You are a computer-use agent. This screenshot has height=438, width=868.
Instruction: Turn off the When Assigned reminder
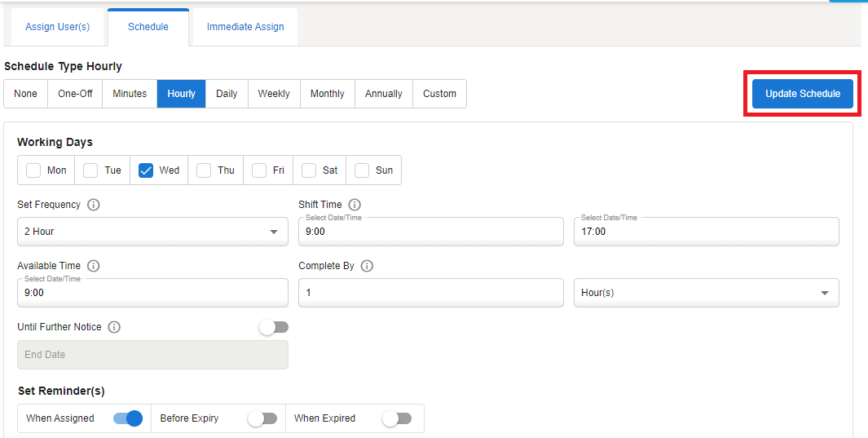click(128, 418)
